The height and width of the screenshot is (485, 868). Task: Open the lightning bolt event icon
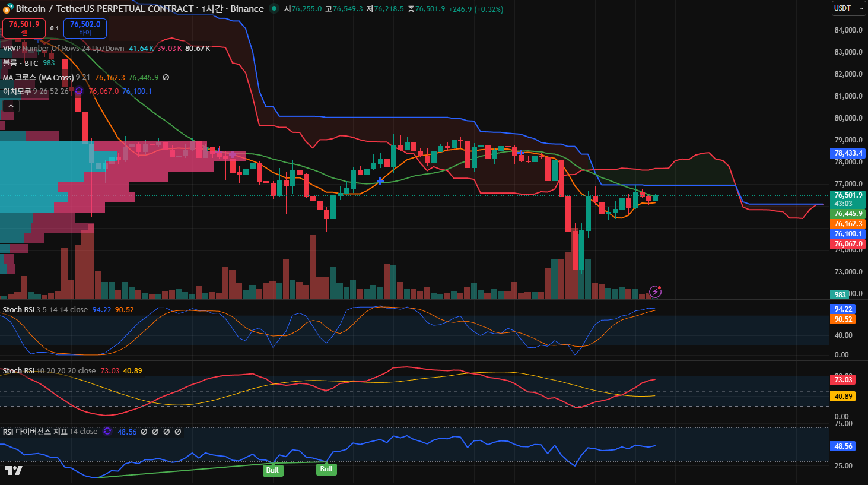pyautogui.click(x=655, y=291)
